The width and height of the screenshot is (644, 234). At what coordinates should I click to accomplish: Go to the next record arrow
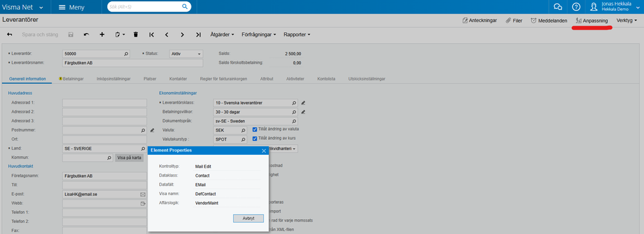(x=182, y=35)
